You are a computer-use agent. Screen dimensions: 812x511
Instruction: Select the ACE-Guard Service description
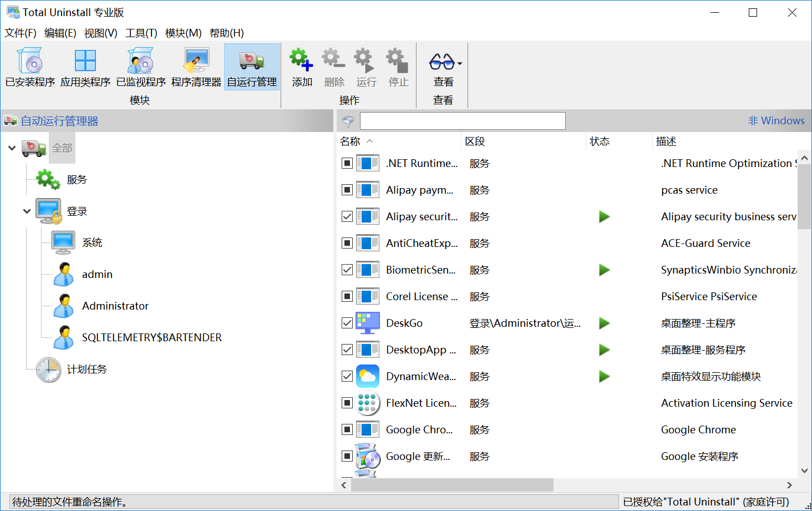(x=706, y=243)
